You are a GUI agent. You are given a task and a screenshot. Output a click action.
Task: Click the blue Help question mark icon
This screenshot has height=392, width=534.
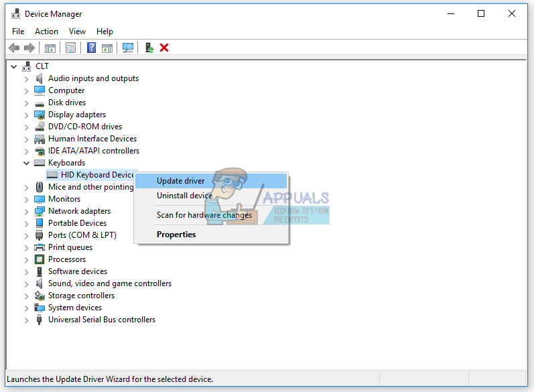[91, 48]
